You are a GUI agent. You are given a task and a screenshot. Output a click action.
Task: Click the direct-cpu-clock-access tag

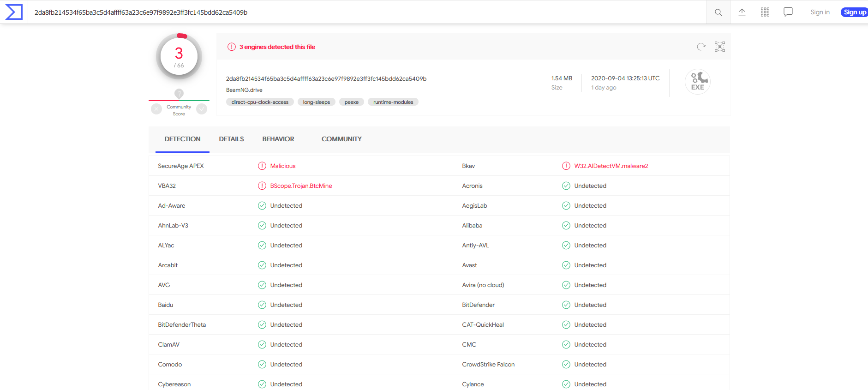click(260, 102)
